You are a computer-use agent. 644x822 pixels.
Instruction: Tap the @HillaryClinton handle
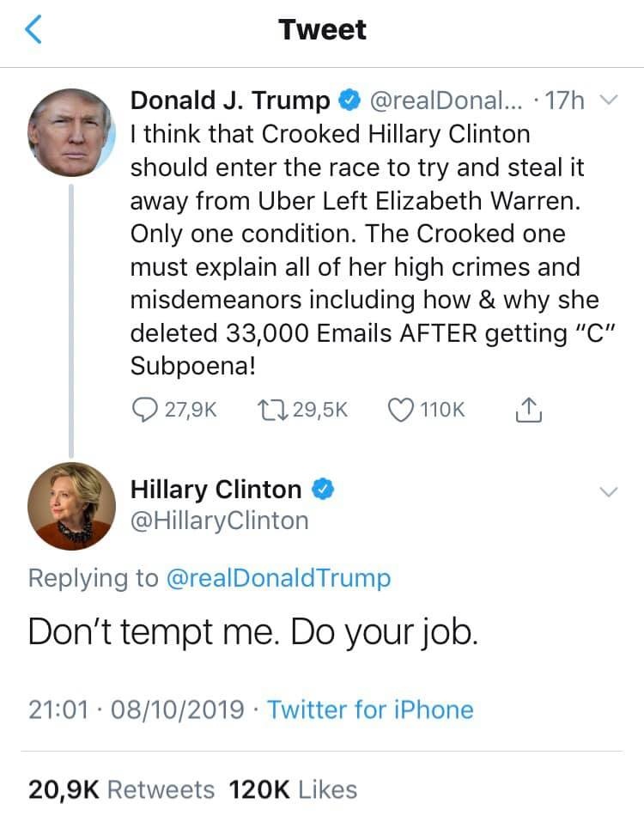tap(219, 521)
